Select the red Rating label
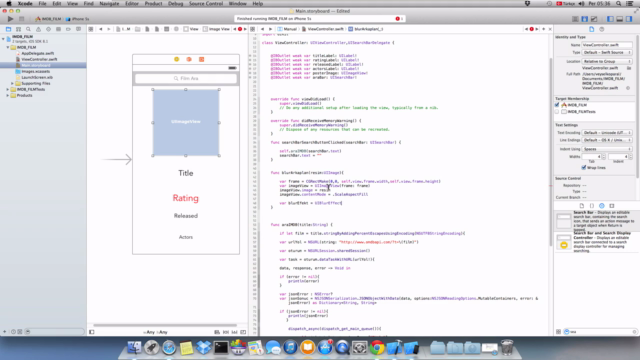Screen dimensions: 640x360 (186, 198)
